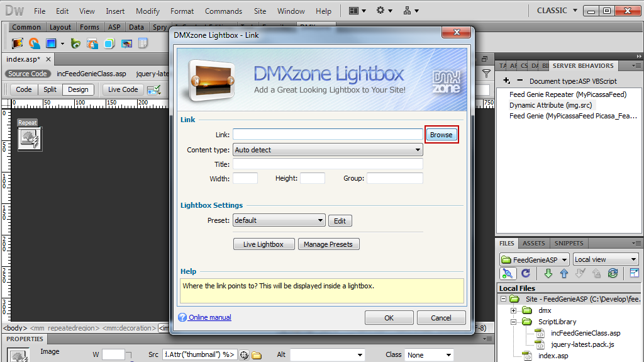Switch to the Layout insert tab
This screenshot has width=644, height=362.
[60, 27]
